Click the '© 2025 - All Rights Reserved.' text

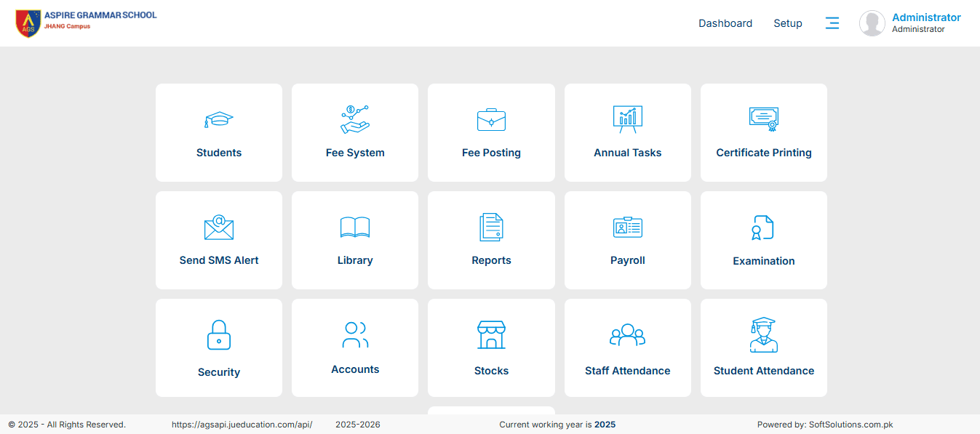click(67, 425)
